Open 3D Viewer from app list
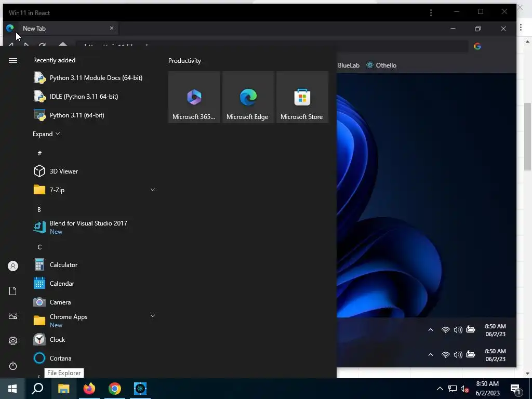The width and height of the screenshot is (532, 399). click(56, 171)
